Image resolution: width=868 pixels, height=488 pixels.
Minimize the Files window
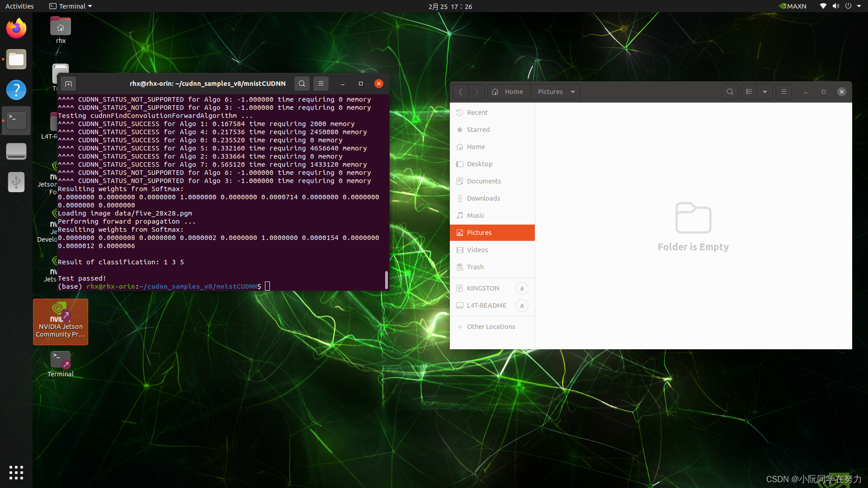click(805, 92)
